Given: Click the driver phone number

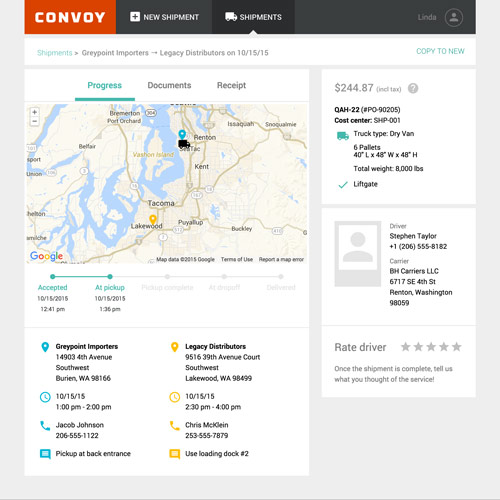Looking at the screenshot, I should [418, 247].
